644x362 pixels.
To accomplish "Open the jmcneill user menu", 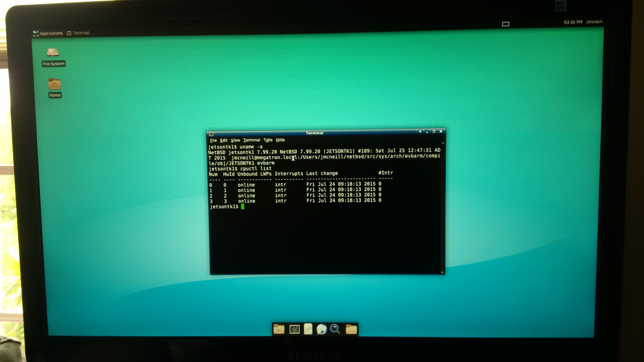I will (x=594, y=22).
